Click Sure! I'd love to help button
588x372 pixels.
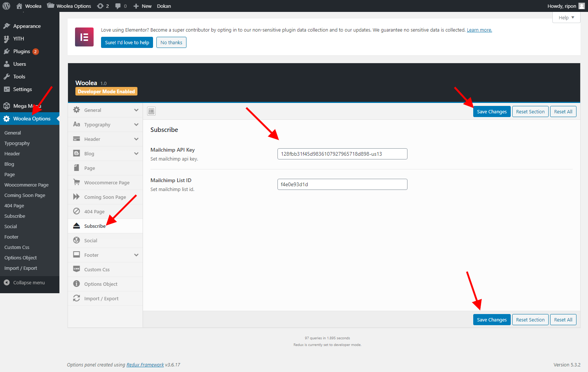(x=127, y=42)
